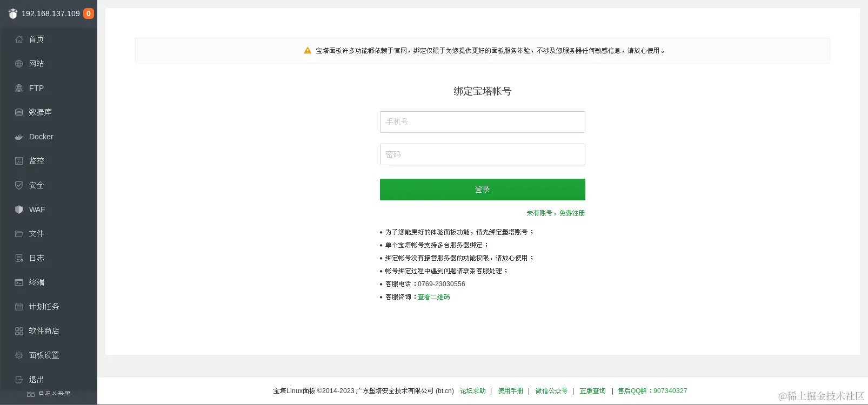
Task: Click the folder icon beside 文件
Action: tap(19, 234)
